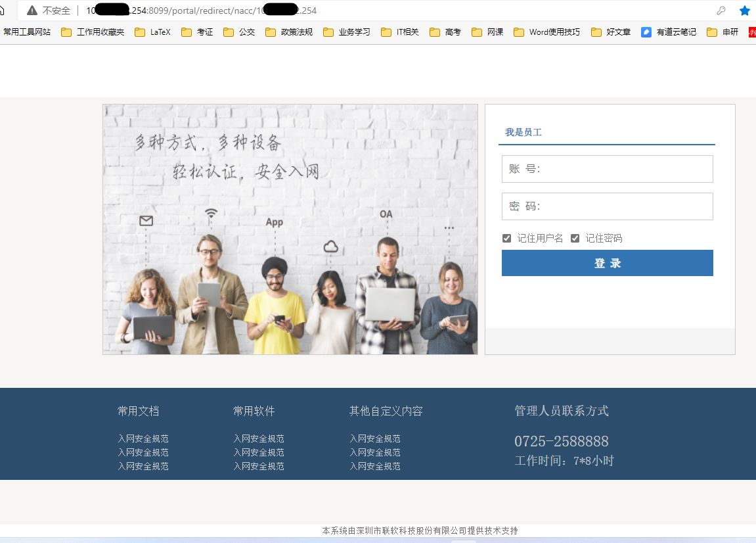Open the LaTeX bookmark folder
Viewport: 756px width, 543px height.
pyautogui.click(x=152, y=32)
